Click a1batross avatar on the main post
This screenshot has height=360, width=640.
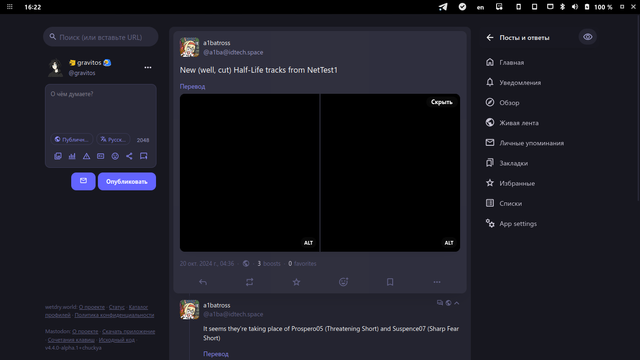tap(189, 47)
